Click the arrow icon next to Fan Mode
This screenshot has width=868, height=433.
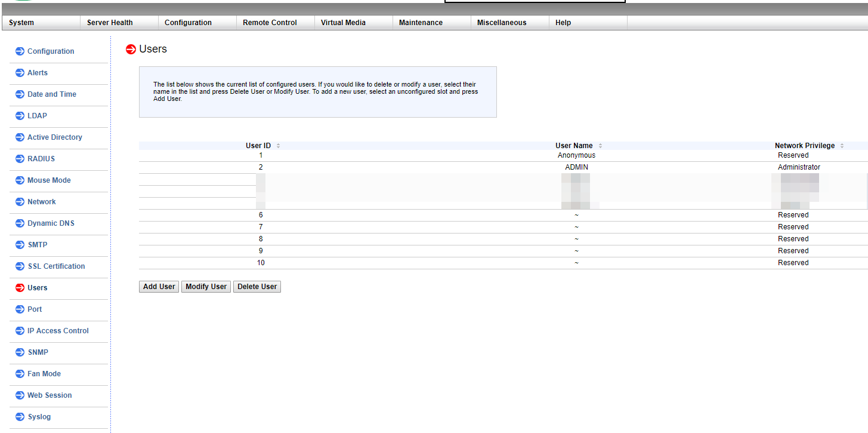20,374
